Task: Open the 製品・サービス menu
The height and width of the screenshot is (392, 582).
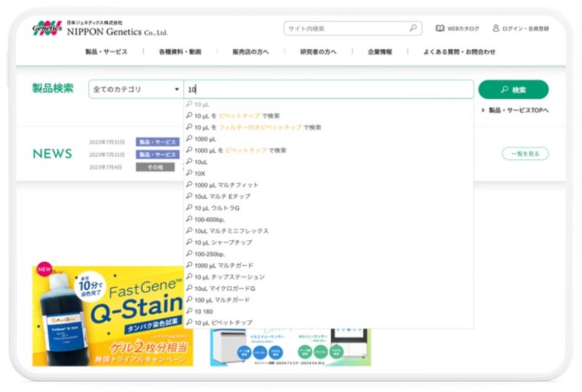Action: pyautogui.click(x=106, y=52)
